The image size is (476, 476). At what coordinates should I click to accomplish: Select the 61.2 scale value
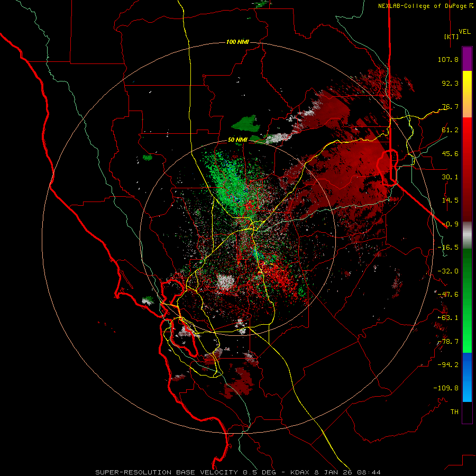(x=450, y=130)
